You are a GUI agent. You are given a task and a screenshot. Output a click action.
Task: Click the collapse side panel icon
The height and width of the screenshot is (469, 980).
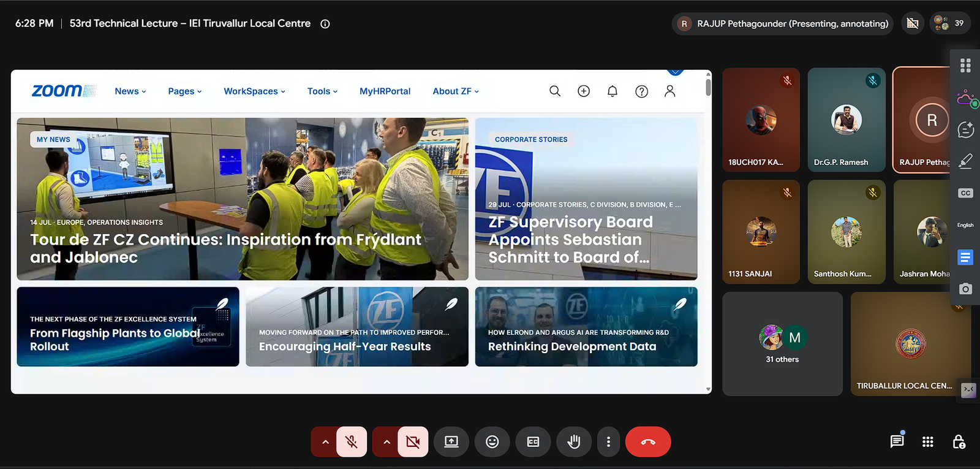(x=968, y=389)
